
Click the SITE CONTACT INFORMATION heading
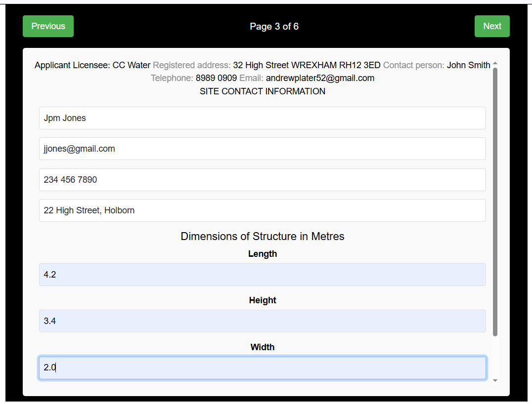[x=262, y=91]
